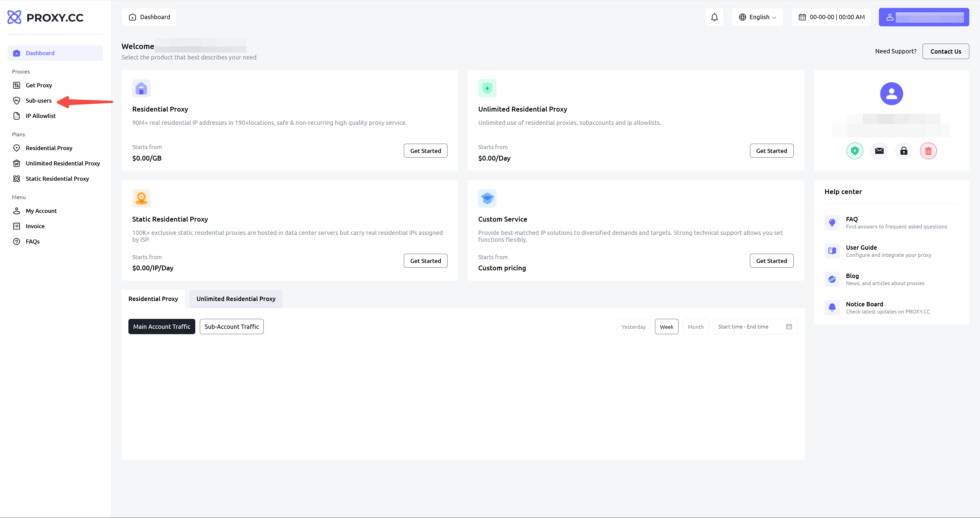The height and width of the screenshot is (518, 980).
Task: Click the Static Residential Proxy orange pin icon
Action: 141,198
